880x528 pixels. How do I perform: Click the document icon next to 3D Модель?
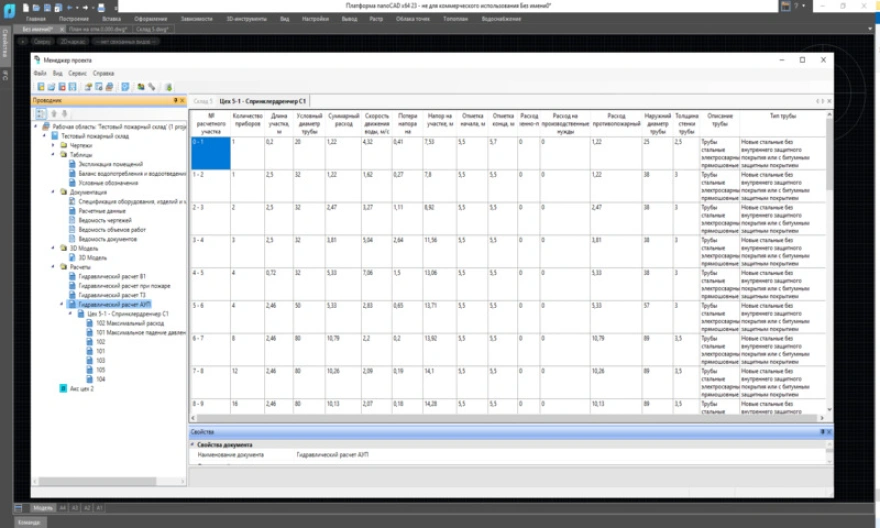tap(73, 257)
